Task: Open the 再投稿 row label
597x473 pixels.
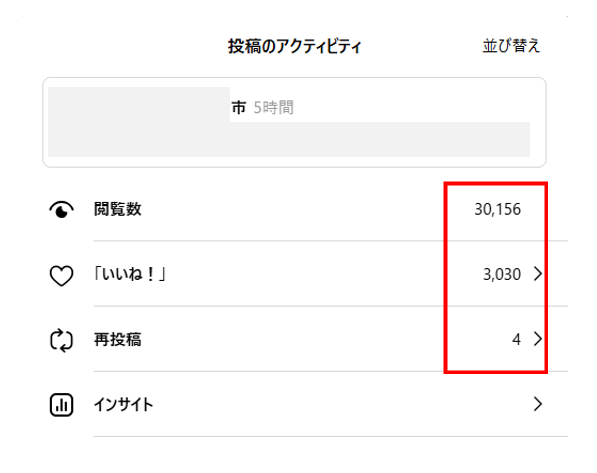Action: coord(118,339)
